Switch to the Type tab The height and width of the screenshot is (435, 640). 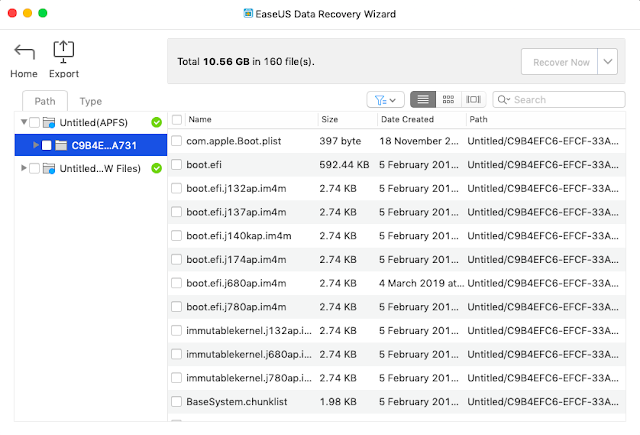pyautogui.click(x=91, y=101)
